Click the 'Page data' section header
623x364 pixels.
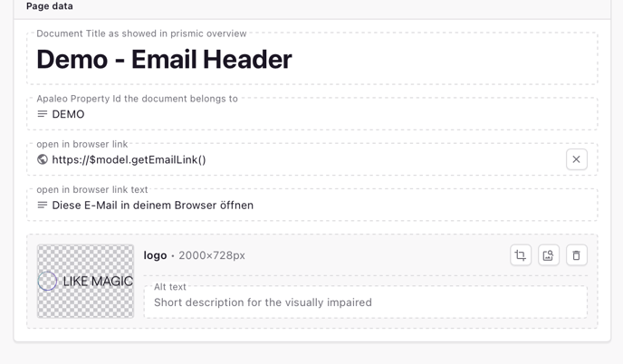[x=50, y=6]
